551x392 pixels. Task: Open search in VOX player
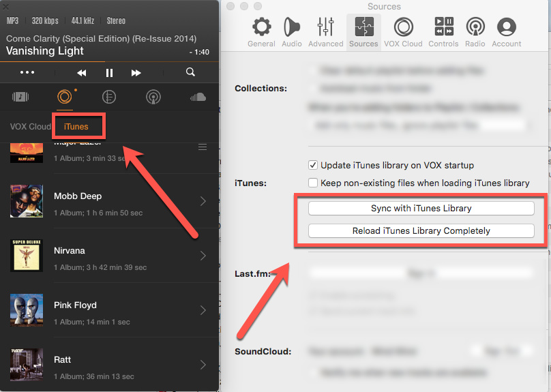[x=190, y=72]
